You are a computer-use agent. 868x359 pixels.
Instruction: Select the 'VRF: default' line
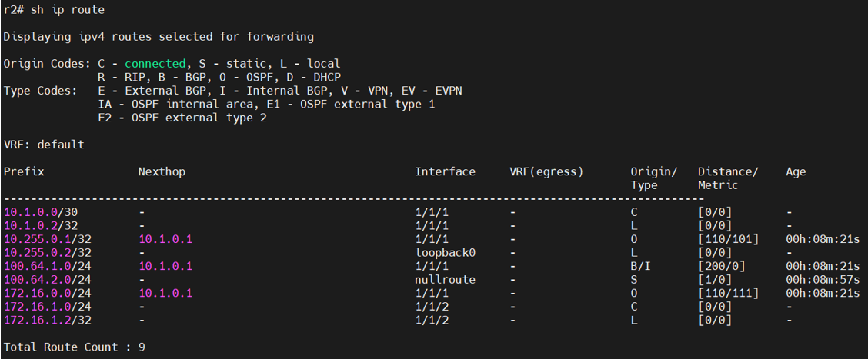(44, 145)
